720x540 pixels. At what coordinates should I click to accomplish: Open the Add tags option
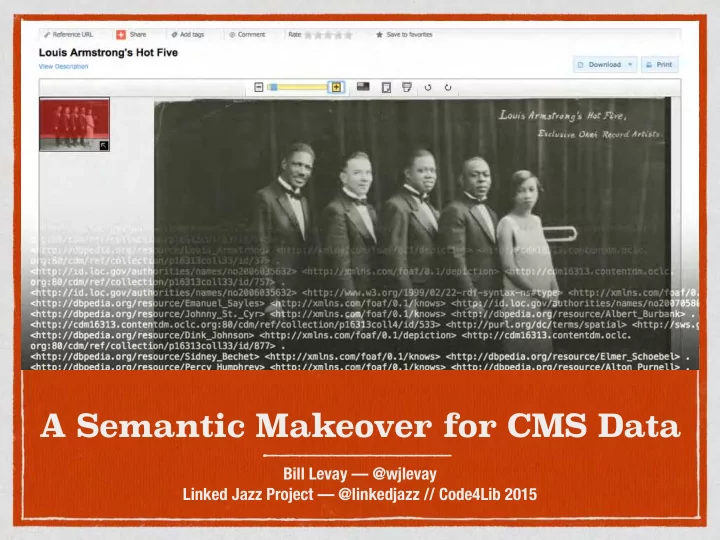click(187, 34)
